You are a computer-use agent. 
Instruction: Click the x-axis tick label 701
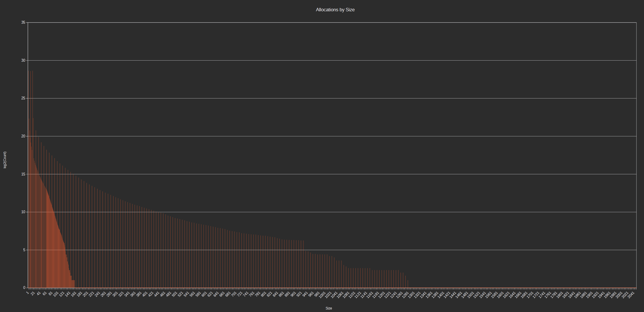tap(234, 295)
